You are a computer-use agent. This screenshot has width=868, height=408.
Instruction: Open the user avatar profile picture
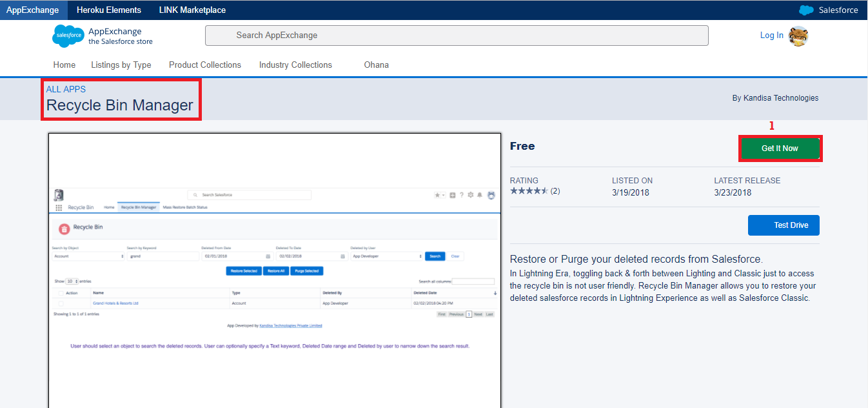point(798,36)
